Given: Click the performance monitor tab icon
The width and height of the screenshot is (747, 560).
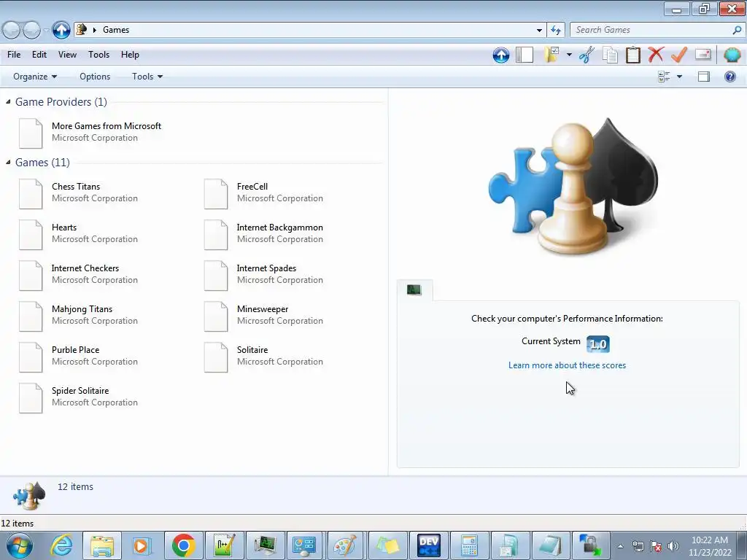Looking at the screenshot, I should tap(414, 289).
